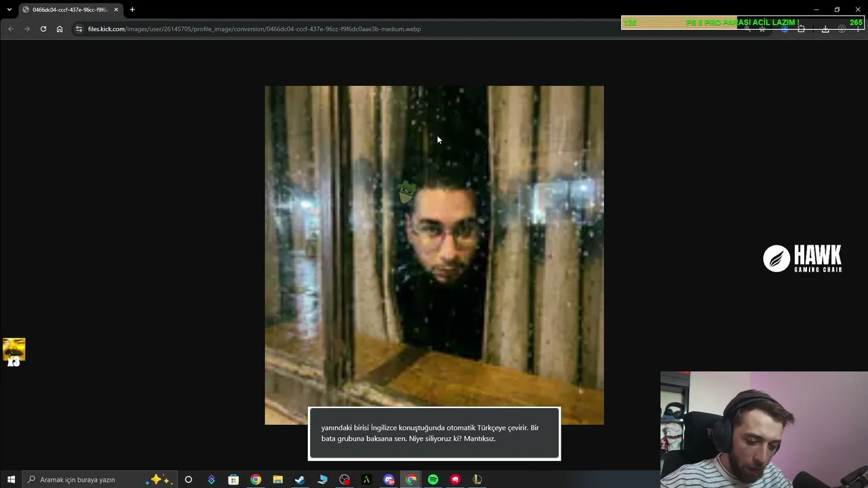
Task: View site information for files.kick.com
Action: 79,29
